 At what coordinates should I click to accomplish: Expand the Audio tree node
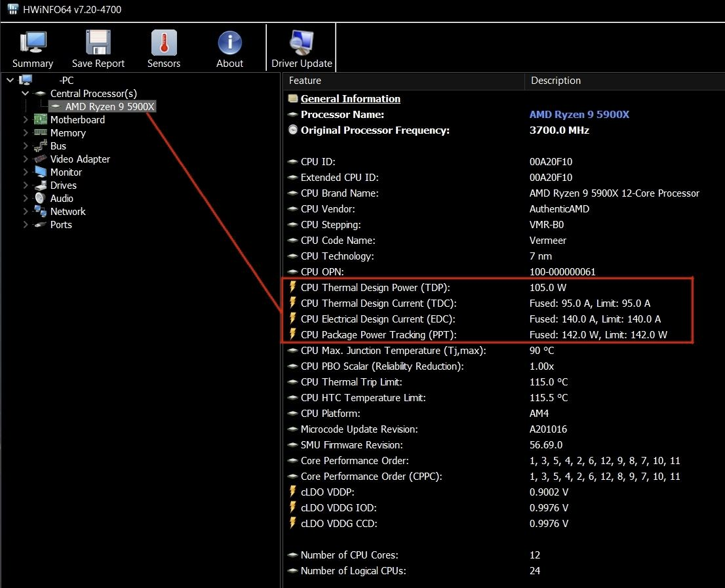coord(26,199)
